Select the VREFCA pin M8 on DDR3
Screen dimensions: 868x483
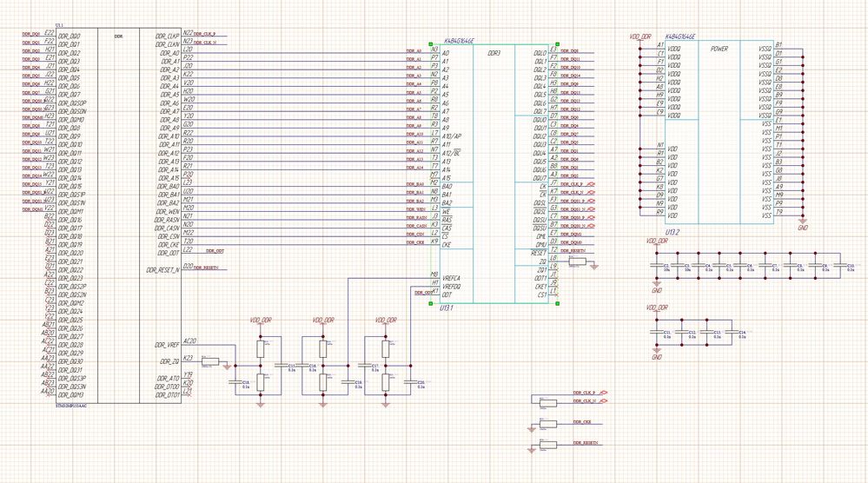434,275
